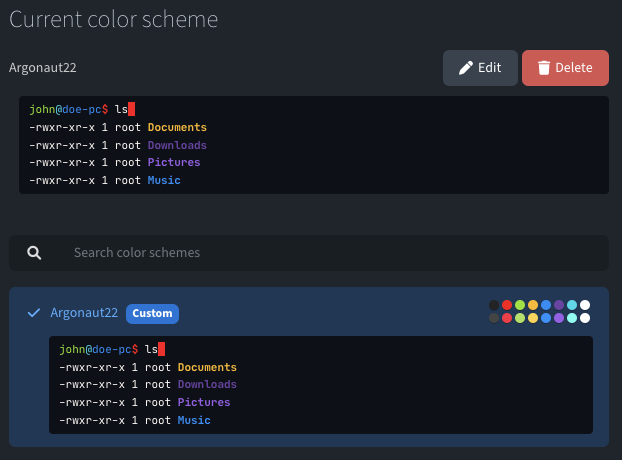Delete the Argonaut22 color scheme
The image size is (622, 460).
pos(565,68)
